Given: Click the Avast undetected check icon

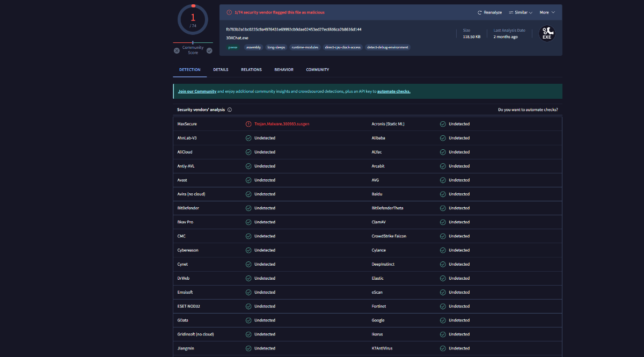Looking at the screenshot, I should click(248, 180).
